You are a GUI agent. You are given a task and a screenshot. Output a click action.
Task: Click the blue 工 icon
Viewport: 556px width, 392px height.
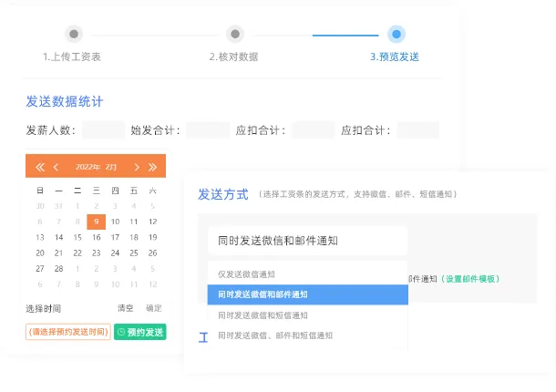click(x=203, y=337)
